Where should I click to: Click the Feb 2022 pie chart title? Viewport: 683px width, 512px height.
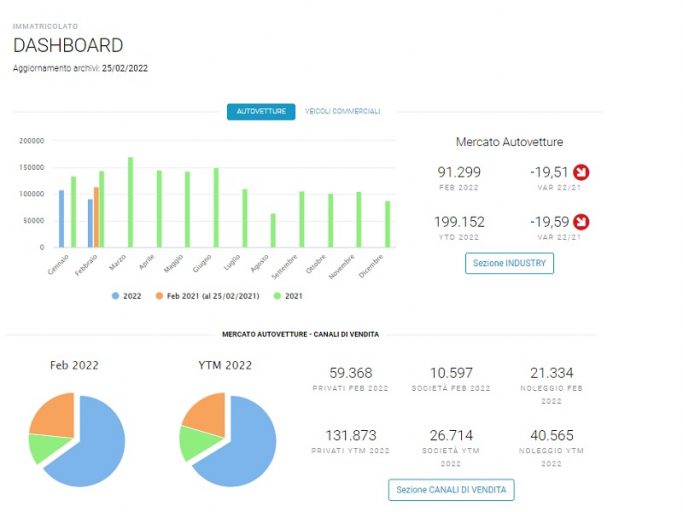click(74, 365)
